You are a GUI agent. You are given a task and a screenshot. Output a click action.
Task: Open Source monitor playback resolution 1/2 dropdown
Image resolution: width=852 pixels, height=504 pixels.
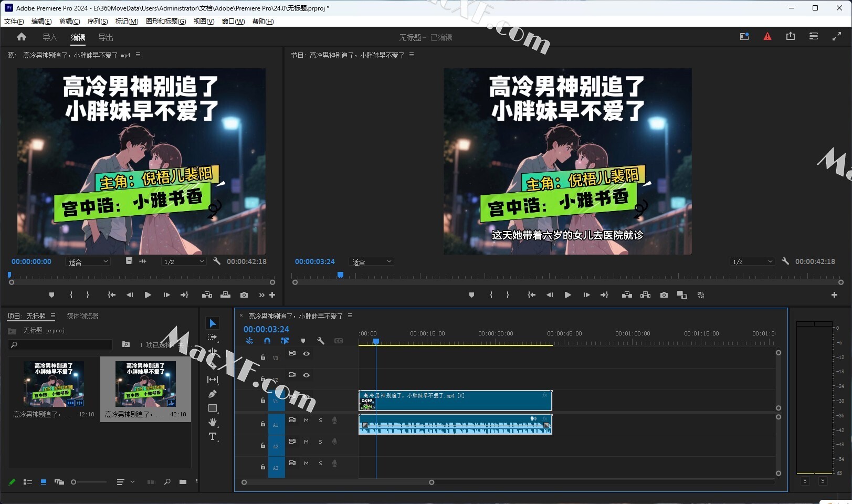tap(184, 261)
